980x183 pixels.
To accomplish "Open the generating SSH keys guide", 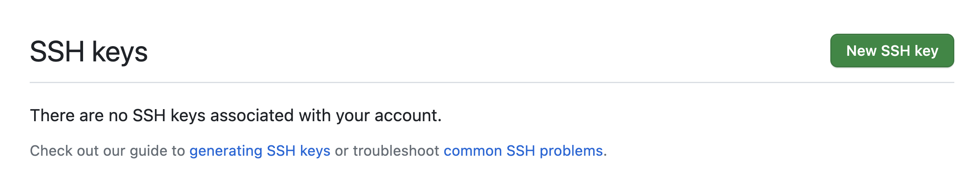I will point(260,151).
